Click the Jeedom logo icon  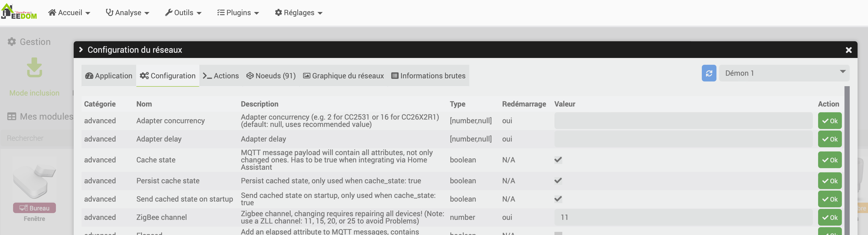pyautogui.click(x=19, y=12)
